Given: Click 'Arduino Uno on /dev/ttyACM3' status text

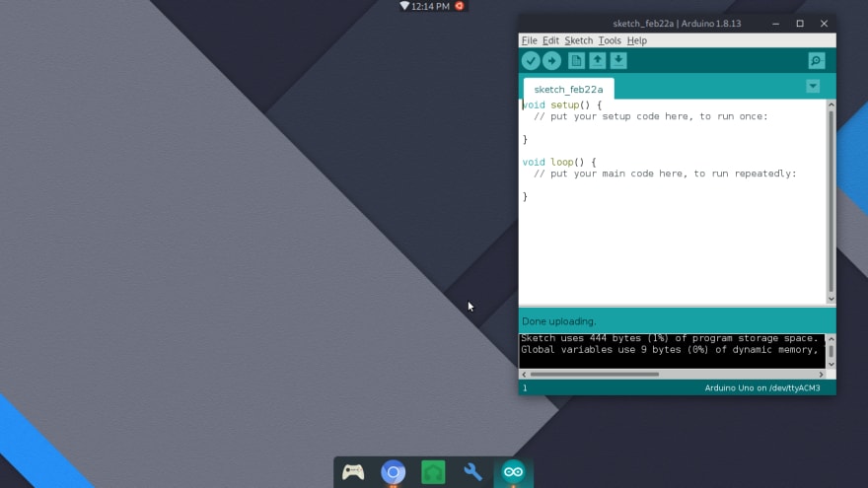Looking at the screenshot, I should click(762, 387).
